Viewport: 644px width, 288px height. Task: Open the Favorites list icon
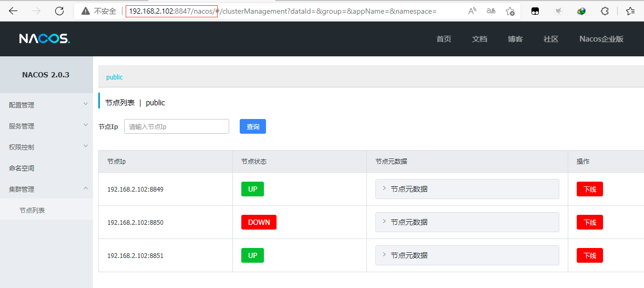630,11
